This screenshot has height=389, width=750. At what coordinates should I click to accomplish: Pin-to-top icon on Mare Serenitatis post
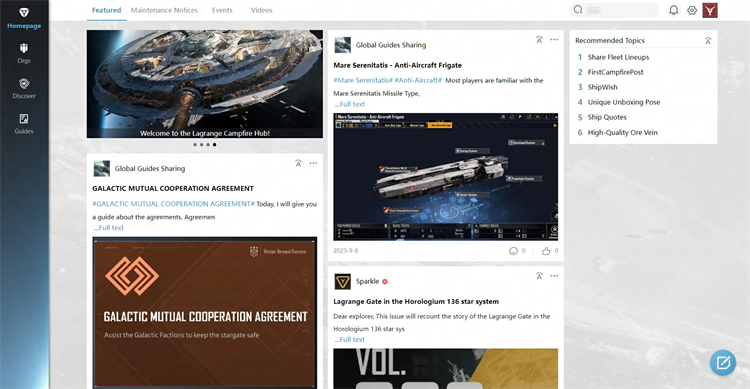click(x=539, y=40)
